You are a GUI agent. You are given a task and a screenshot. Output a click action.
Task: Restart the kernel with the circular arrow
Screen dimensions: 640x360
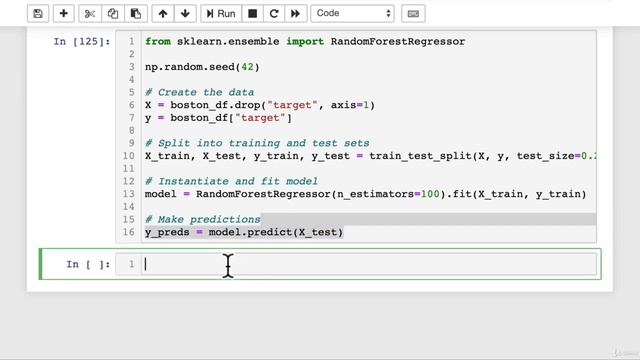click(274, 13)
